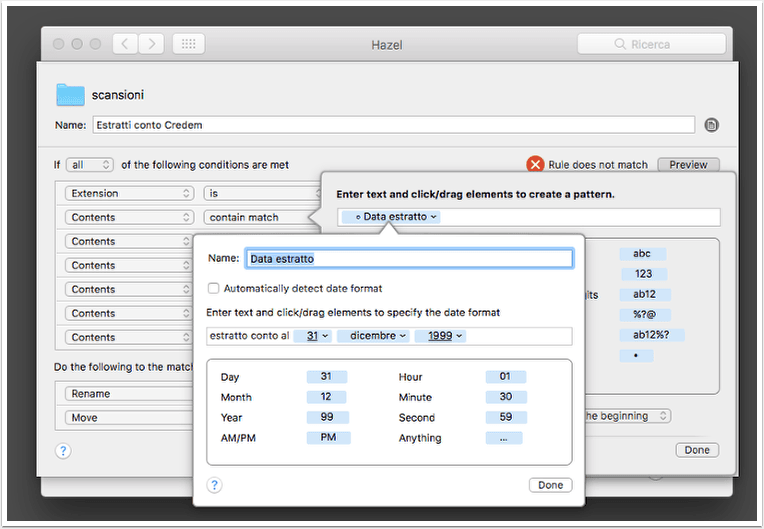
Task: Click the Name field containing Data estratto
Action: (x=409, y=259)
